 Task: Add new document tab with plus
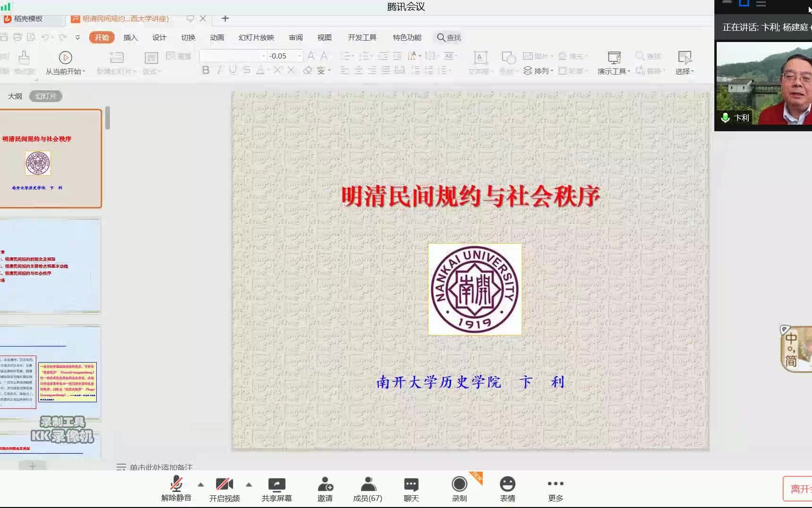click(225, 18)
